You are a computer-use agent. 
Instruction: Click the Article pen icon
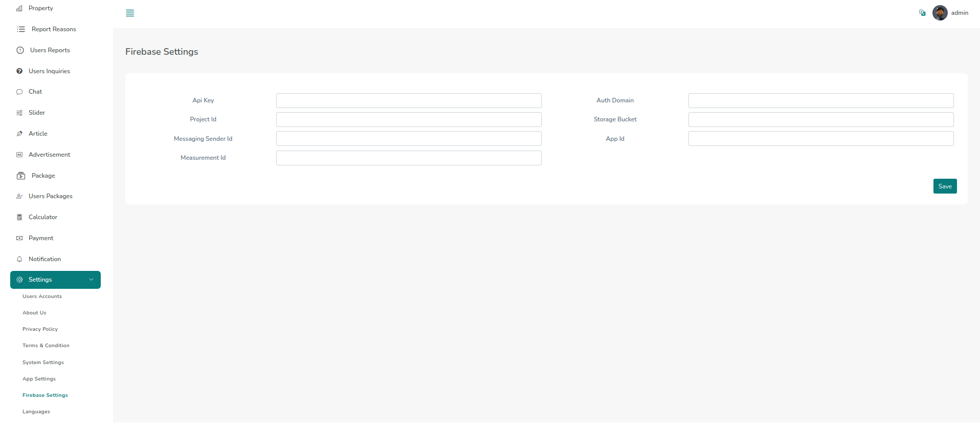pos(19,134)
